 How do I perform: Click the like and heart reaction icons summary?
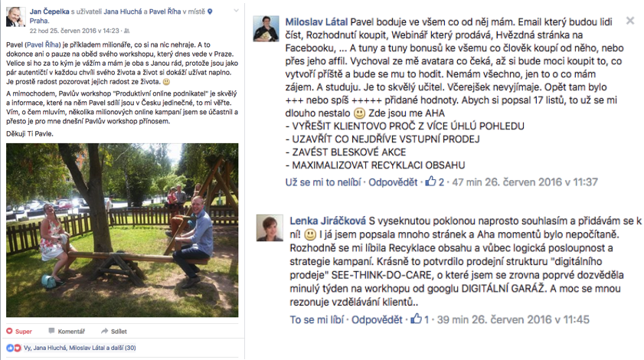pyautogui.click(x=14, y=348)
